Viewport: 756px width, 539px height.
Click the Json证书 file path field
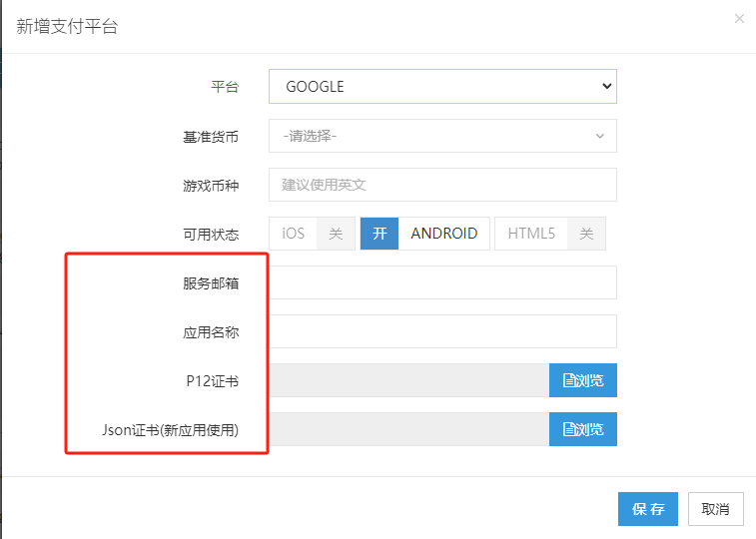[x=408, y=429]
